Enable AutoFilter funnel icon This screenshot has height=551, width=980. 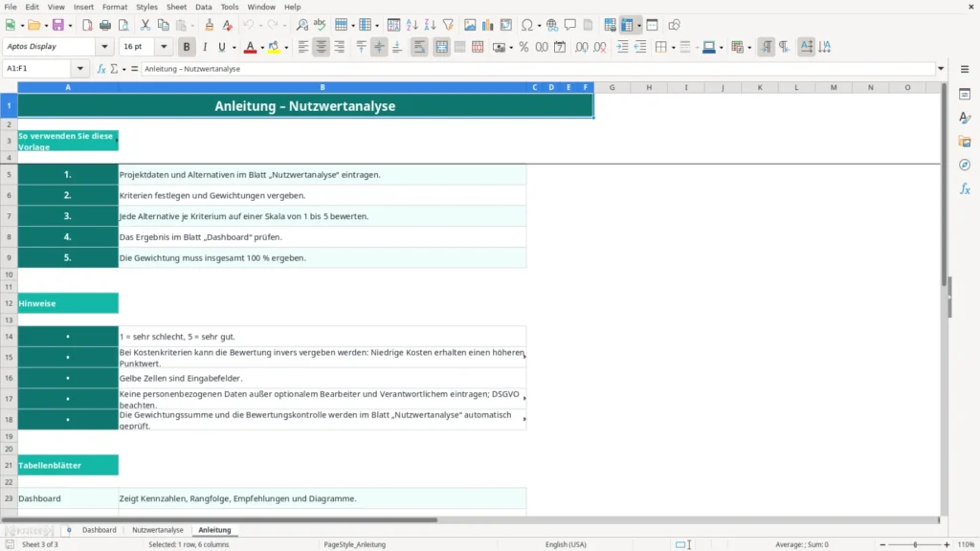[x=448, y=25]
